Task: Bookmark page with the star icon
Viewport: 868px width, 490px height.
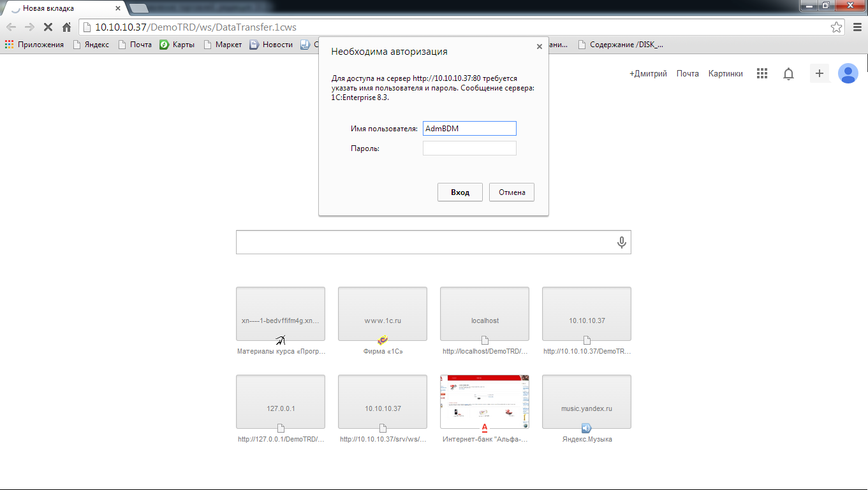Action: click(x=836, y=27)
